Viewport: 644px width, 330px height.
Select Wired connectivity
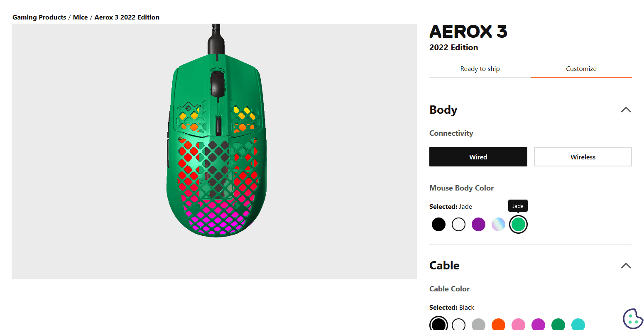click(x=478, y=156)
